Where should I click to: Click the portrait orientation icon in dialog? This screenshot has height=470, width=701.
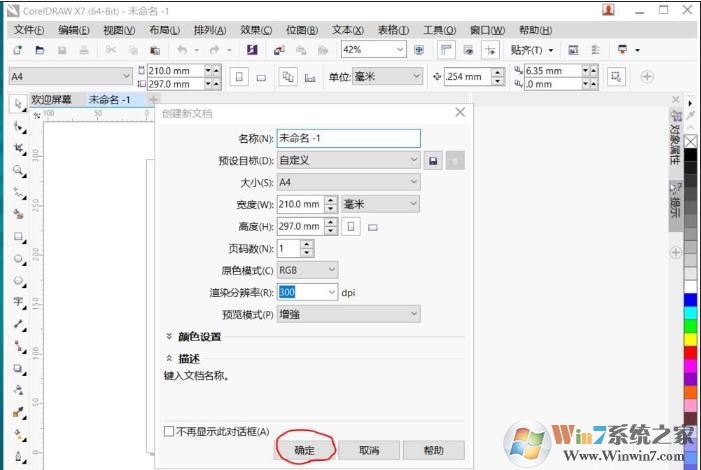coord(351,226)
